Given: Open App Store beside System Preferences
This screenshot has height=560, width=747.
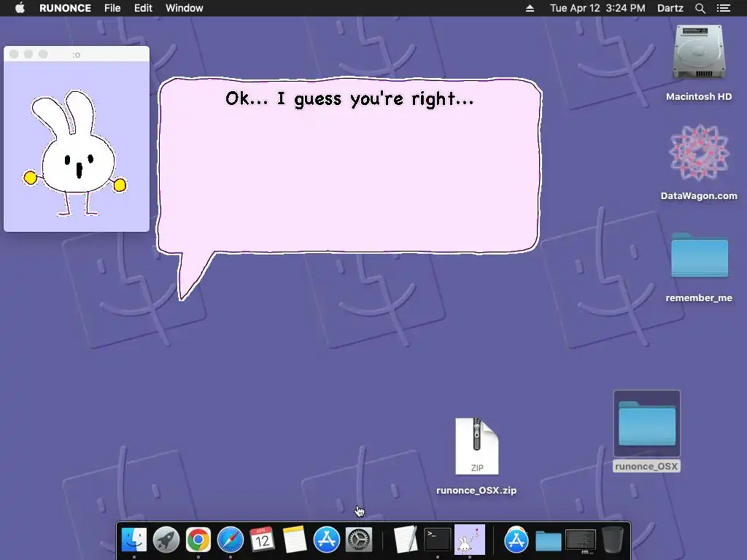Looking at the screenshot, I should pyautogui.click(x=326, y=540).
